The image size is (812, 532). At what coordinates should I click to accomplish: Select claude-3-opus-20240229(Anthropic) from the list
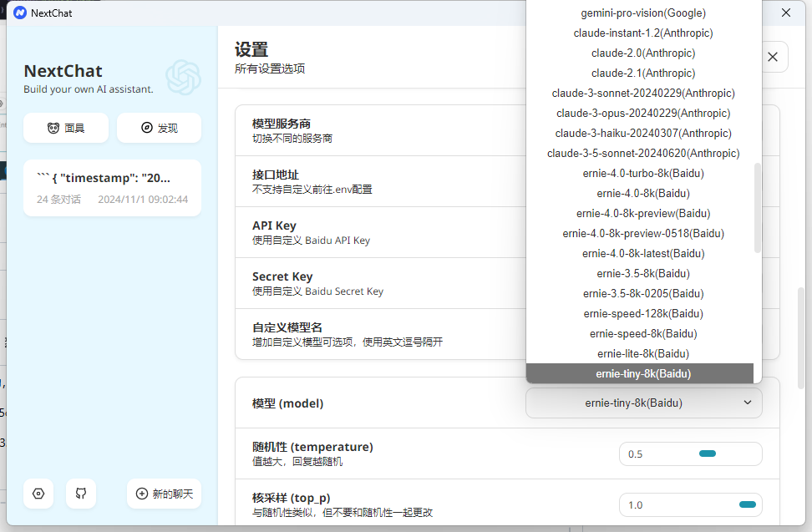coord(643,113)
